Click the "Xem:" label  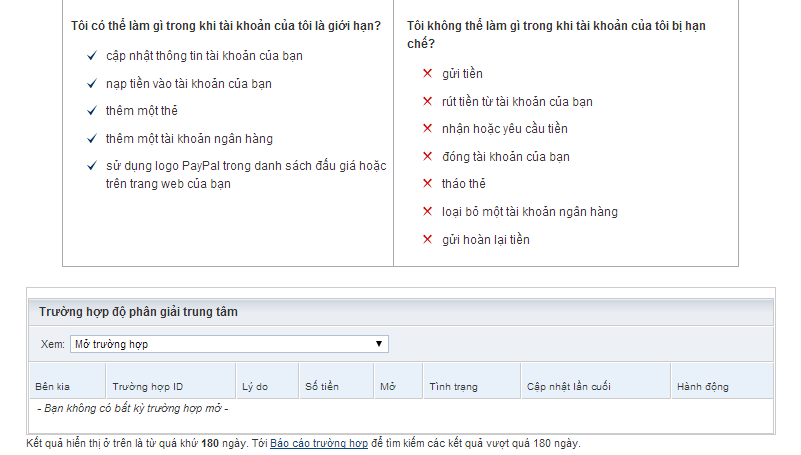[53, 344]
